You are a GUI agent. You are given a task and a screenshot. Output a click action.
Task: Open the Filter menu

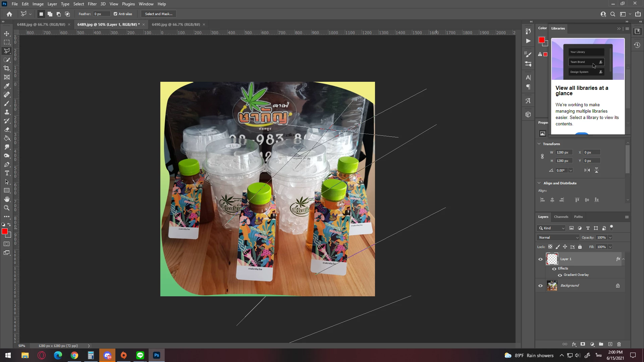click(x=92, y=4)
